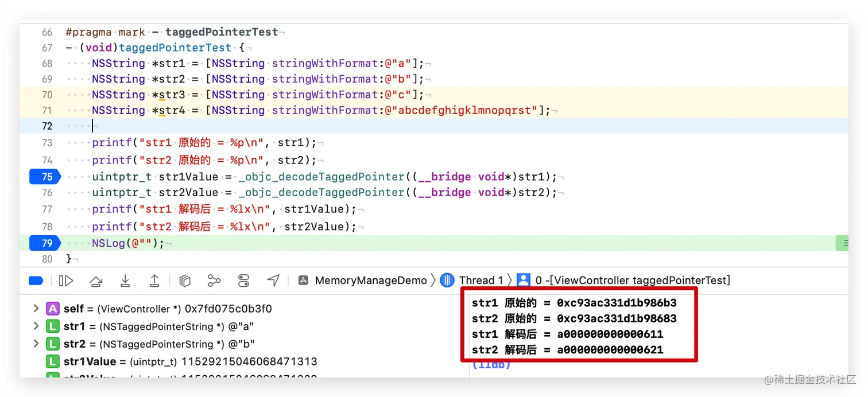Step over the current line
Screen dimensions: 868x397
pyautogui.click(x=96, y=281)
